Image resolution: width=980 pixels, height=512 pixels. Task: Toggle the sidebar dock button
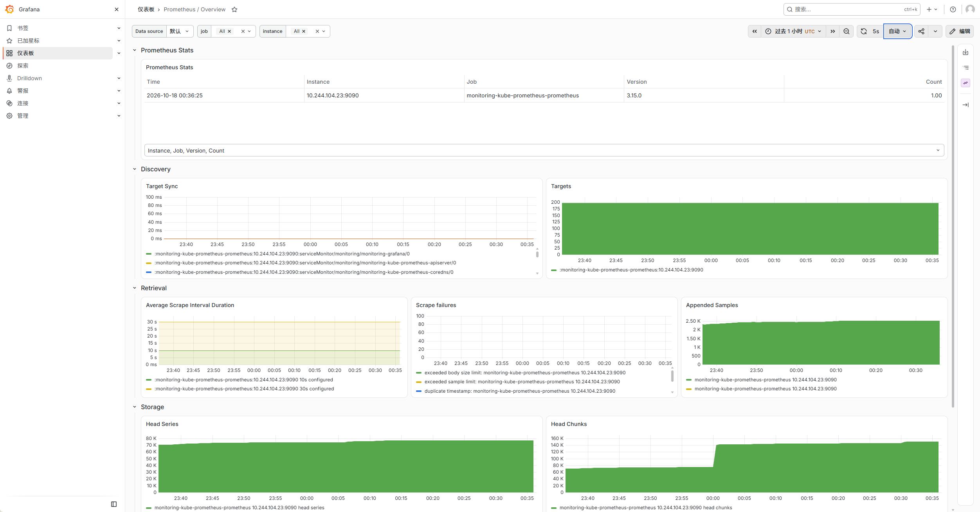pyautogui.click(x=114, y=504)
